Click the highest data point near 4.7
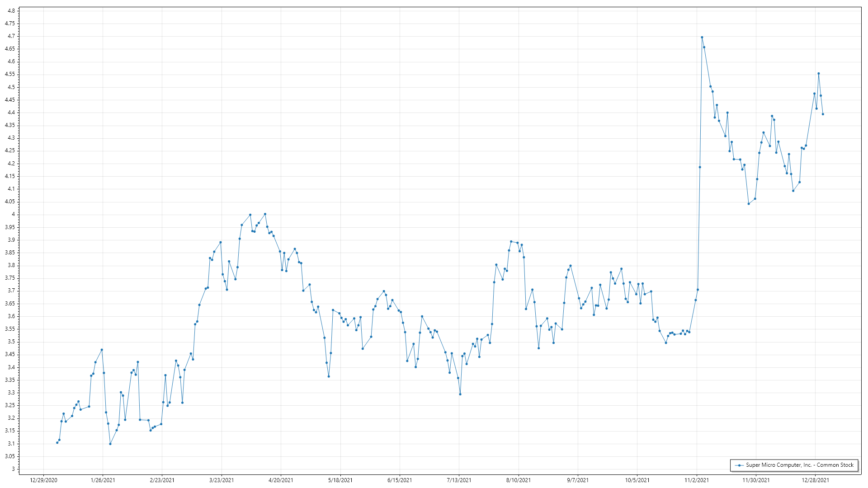 point(702,38)
